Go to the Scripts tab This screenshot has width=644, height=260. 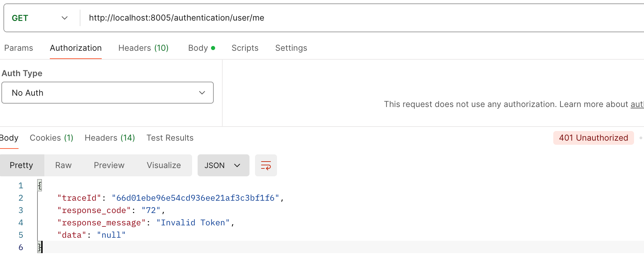[245, 48]
